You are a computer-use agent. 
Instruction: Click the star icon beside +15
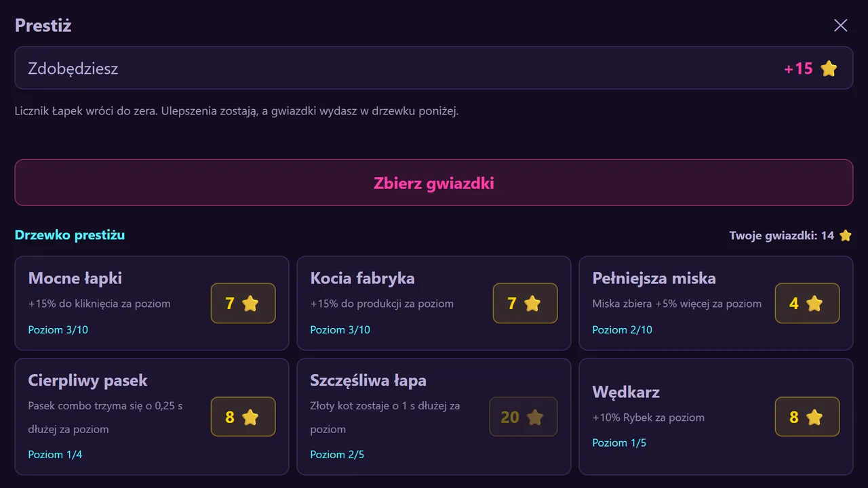pyautogui.click(x=829, y=68)
